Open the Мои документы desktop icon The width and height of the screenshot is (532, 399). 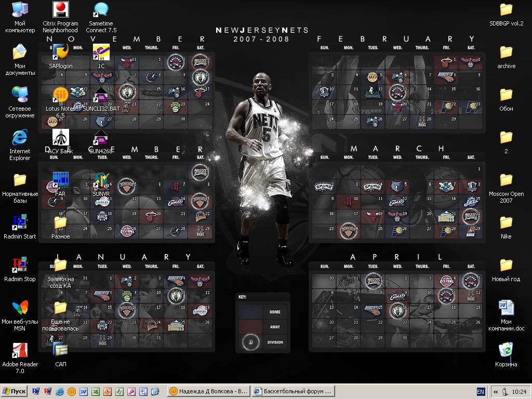tap(20, 60)
